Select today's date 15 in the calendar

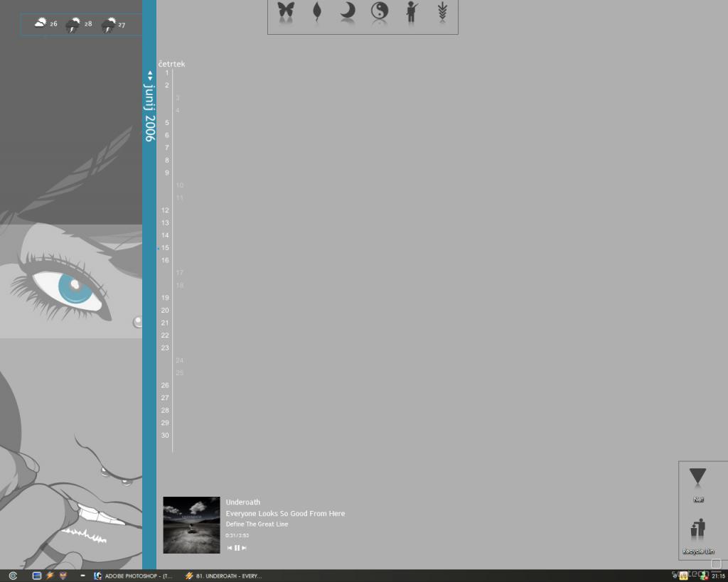[x=165, y=248]
